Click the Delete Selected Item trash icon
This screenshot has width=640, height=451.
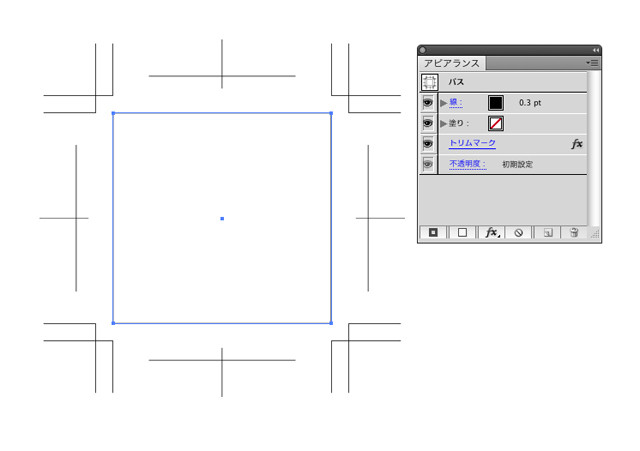(x=574, y=233)
